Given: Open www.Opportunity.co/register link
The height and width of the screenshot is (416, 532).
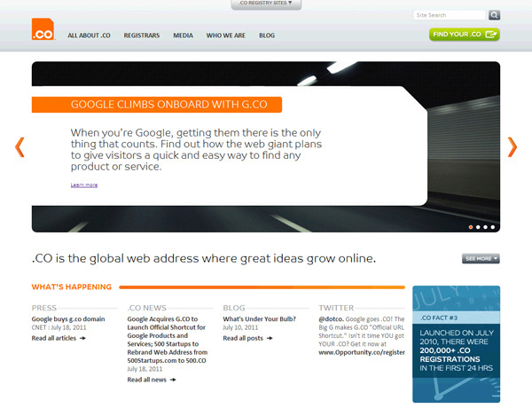Looking at the screenshot, I should coord(362,352).
